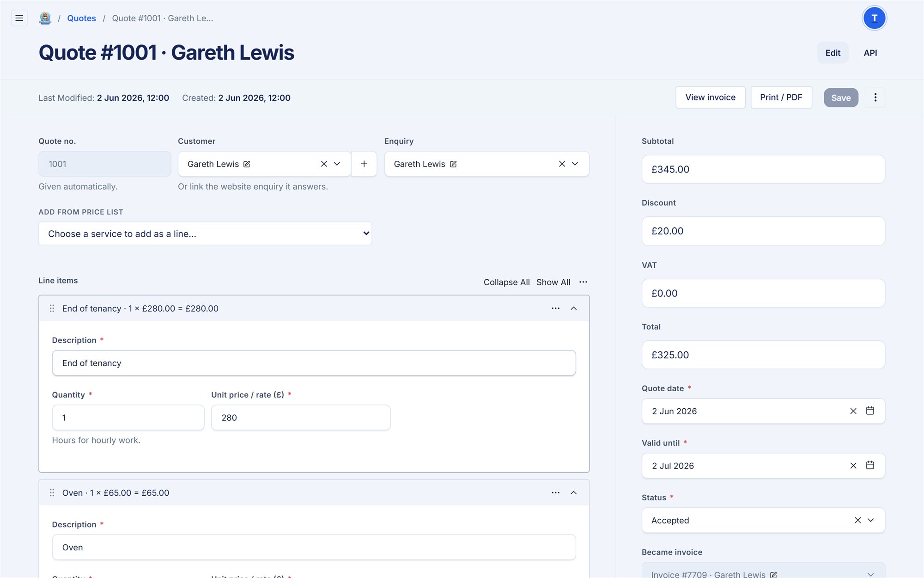Click the Unit price field showing 280
The height and width of the screenshot is (578, 924).
click(300, 418)
